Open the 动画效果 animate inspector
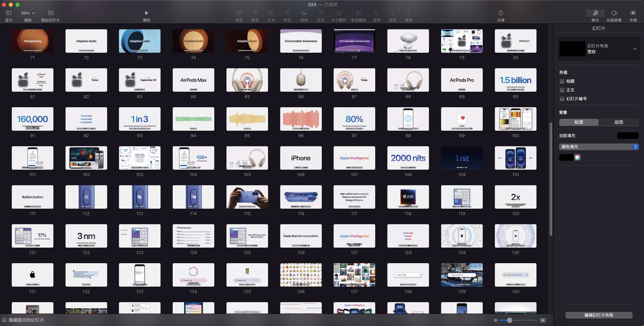The image size is (644, 326). tap(614, 13)
